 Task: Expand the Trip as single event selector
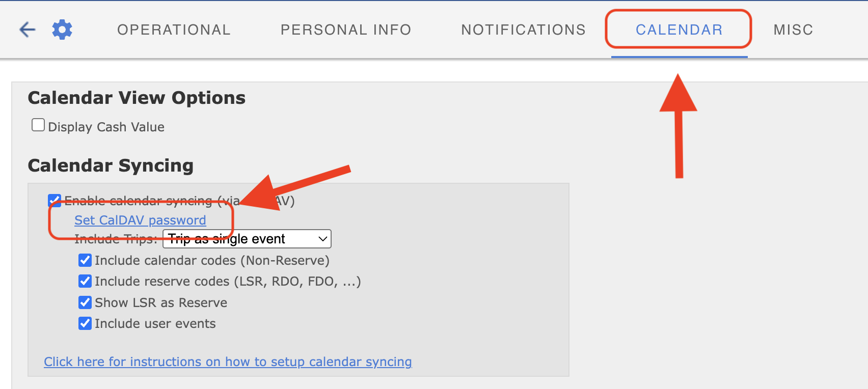247,238
